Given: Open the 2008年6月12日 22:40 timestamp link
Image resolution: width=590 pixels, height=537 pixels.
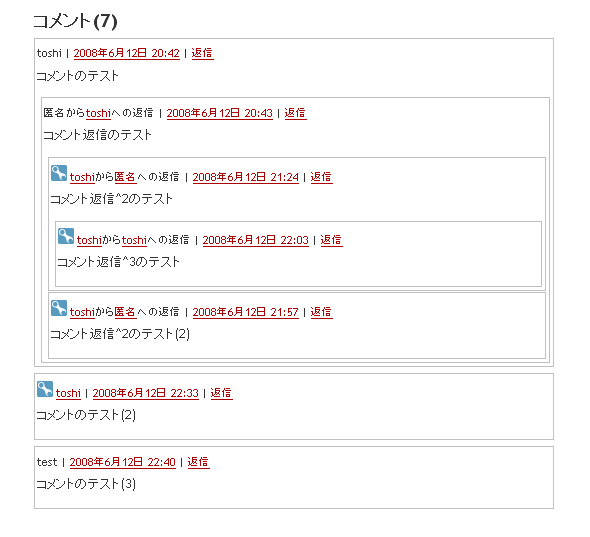Looking at the screenshot, I should 122,462.
